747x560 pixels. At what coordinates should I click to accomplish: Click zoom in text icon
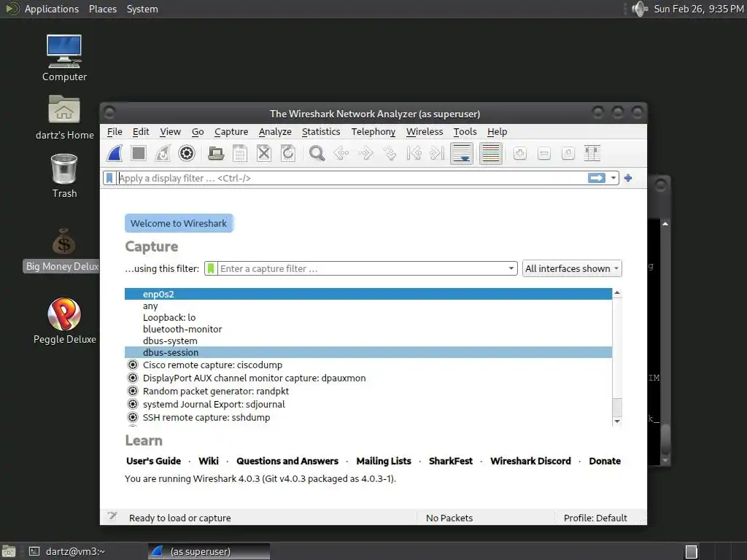519,153
